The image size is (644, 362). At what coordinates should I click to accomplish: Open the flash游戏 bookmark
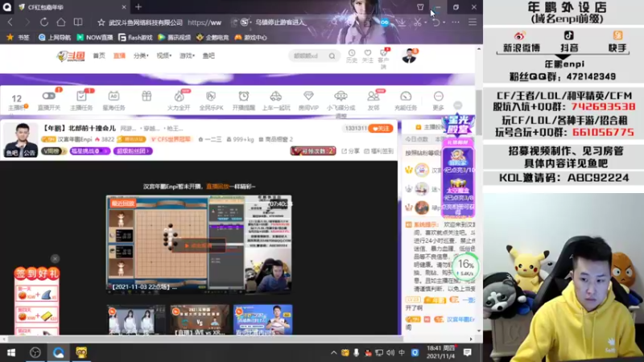[x=135, y=37]
